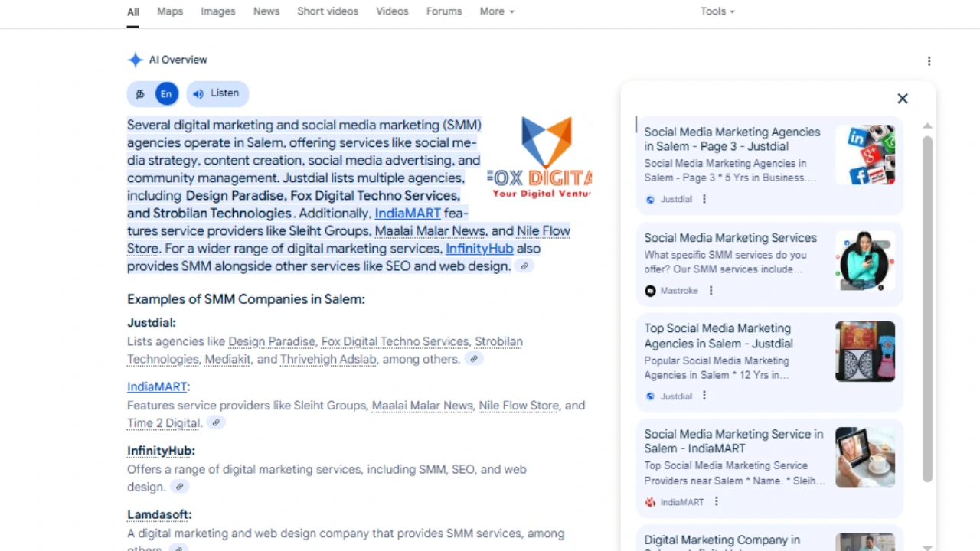
Task: Expand the More dropdown
Action: point(497,11)
